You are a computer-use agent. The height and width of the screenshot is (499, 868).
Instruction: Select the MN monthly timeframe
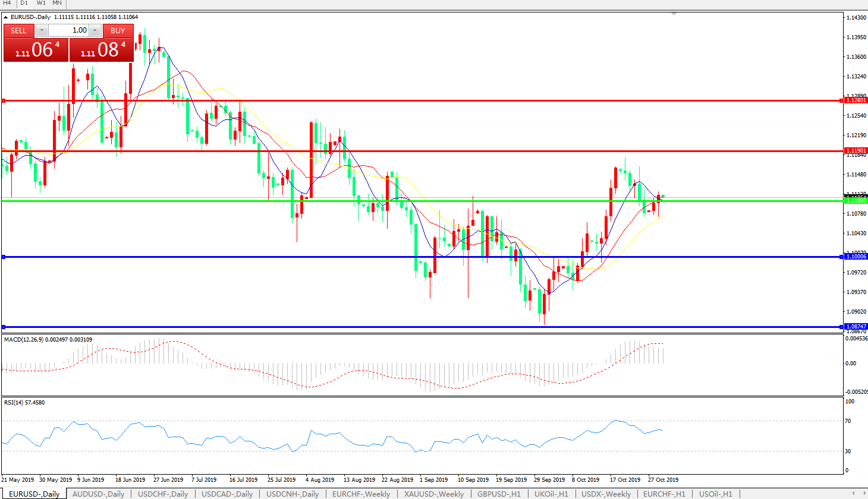(57, 3)
